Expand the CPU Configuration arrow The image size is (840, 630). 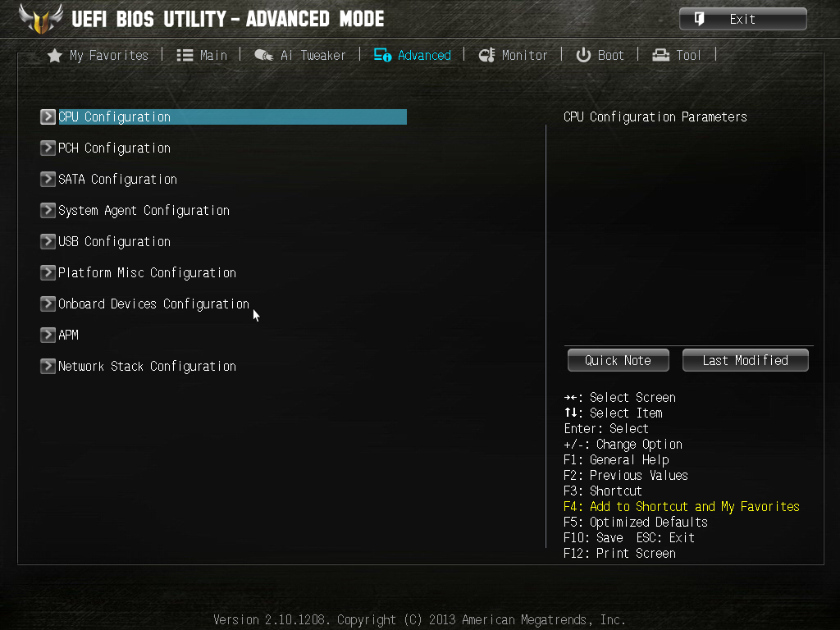(48, 116)
